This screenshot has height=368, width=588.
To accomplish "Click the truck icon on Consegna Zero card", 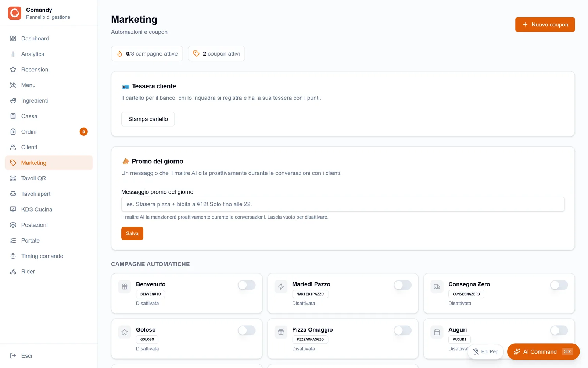I will pyautogui.click(x=437, y=287).
